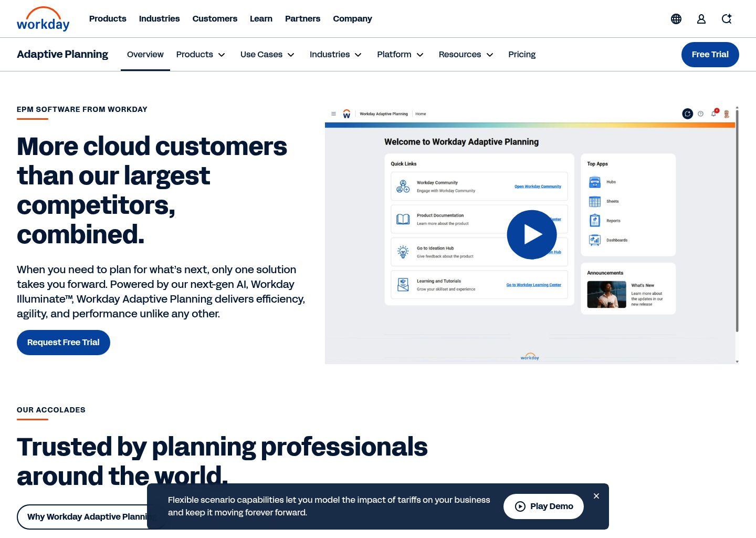Click the Reports icon under Top Apps
This screenshot has height=538, width=756.
click(595, 221)
